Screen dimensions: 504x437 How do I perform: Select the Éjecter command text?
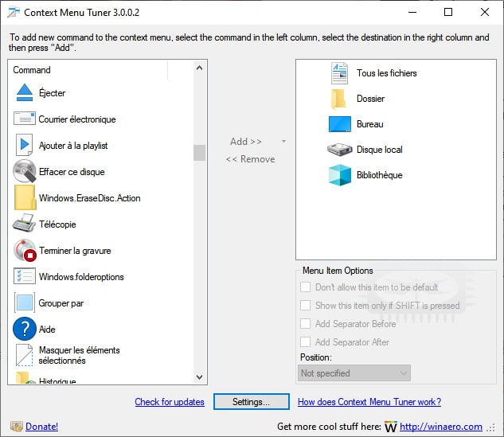(x=52, y=93)
